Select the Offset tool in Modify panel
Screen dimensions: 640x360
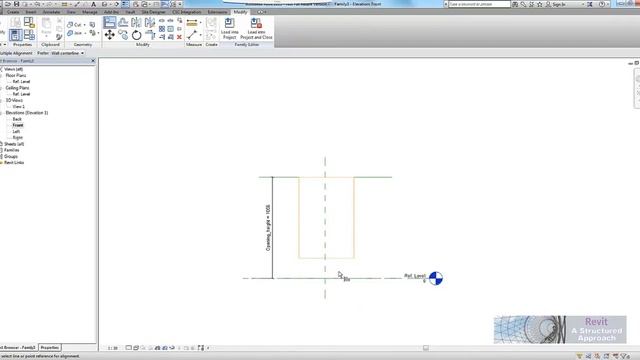123,22
